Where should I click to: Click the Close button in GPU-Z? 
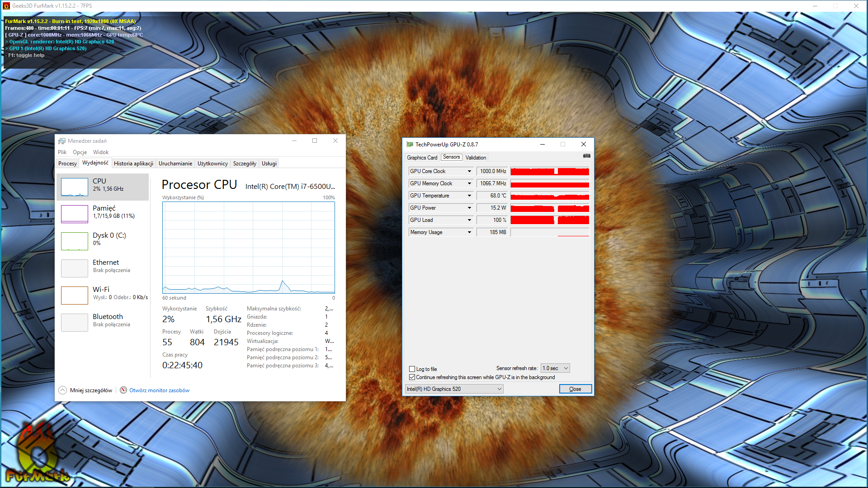click(575, 389)
